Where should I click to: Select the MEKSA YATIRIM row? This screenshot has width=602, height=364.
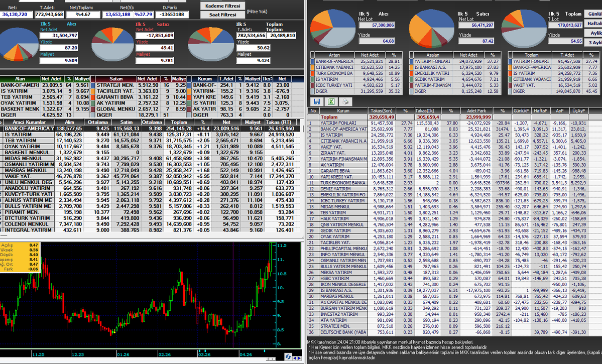click(x=455, y=273)
